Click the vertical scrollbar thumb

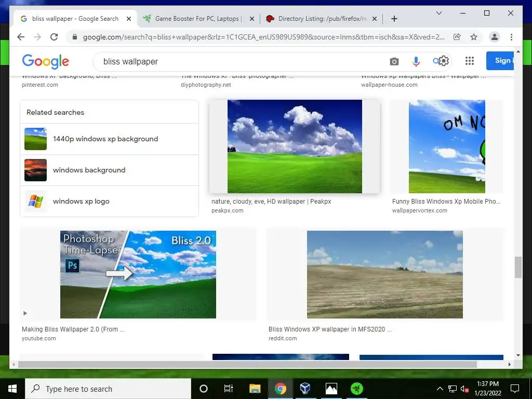coord(518,268)
